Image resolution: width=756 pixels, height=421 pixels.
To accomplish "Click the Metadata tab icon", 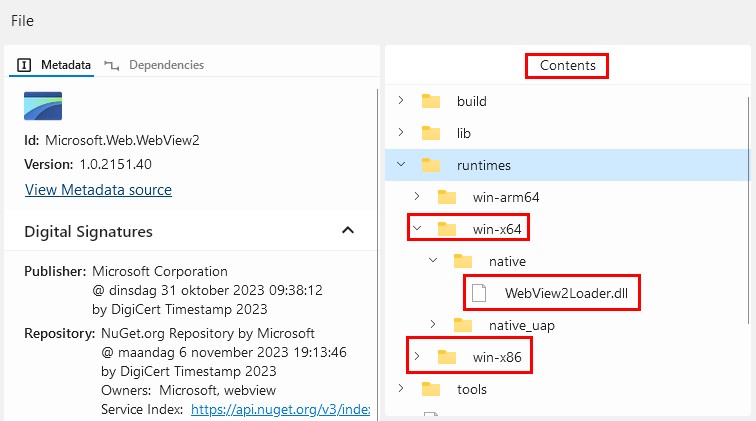I will [x=24, y=65].
